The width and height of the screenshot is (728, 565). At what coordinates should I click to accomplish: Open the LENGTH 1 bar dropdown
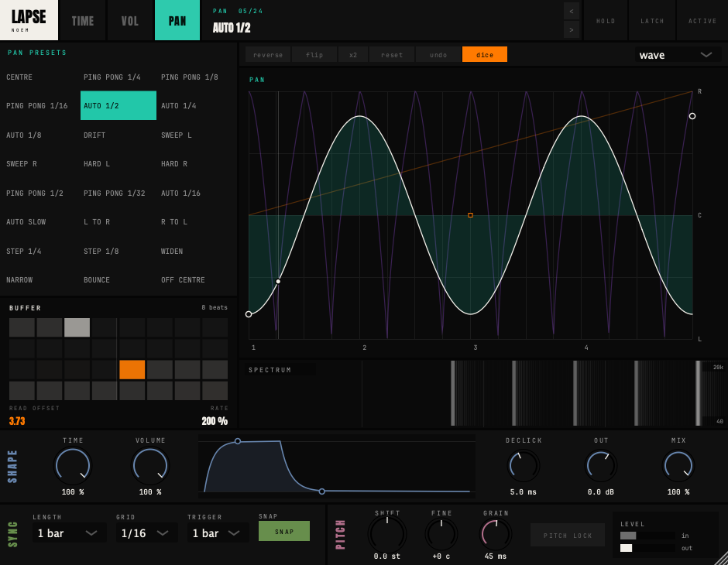pos(68,533)
